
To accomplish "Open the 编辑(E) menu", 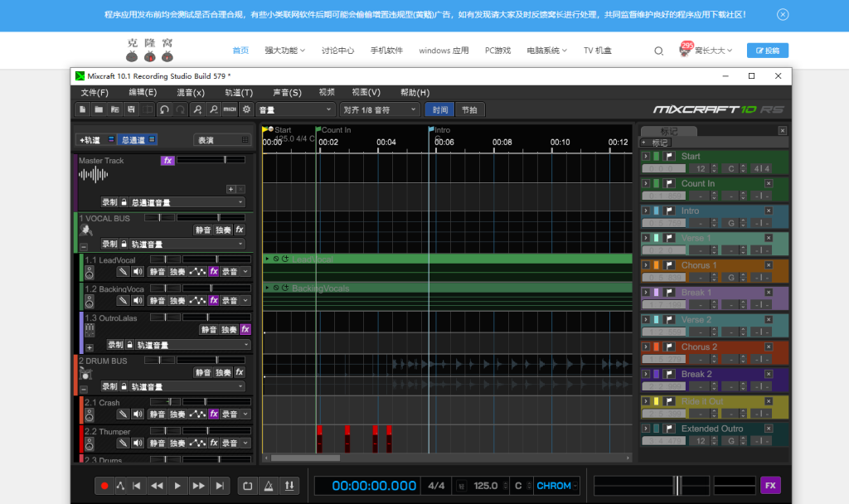I will [143, 93].
